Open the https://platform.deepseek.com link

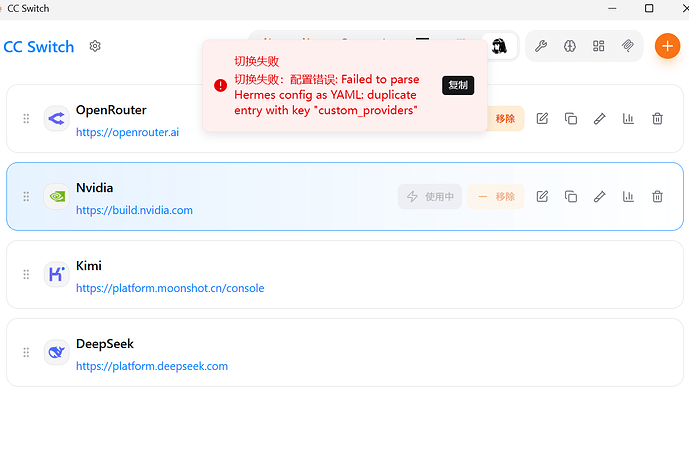coord(152,366)
